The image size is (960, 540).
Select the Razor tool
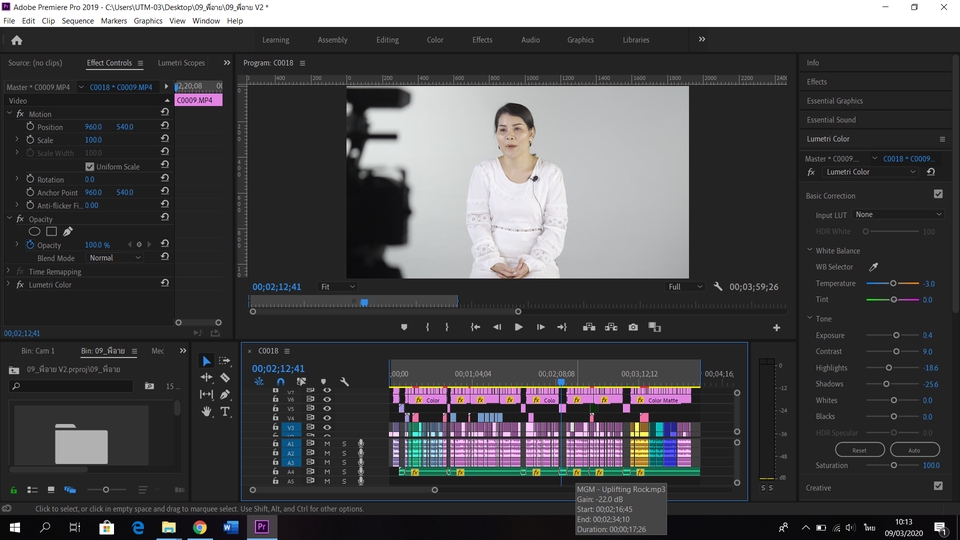coord(225,378)
